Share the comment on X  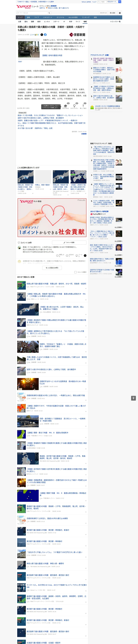pyautogui.click(x=85, y=255)
